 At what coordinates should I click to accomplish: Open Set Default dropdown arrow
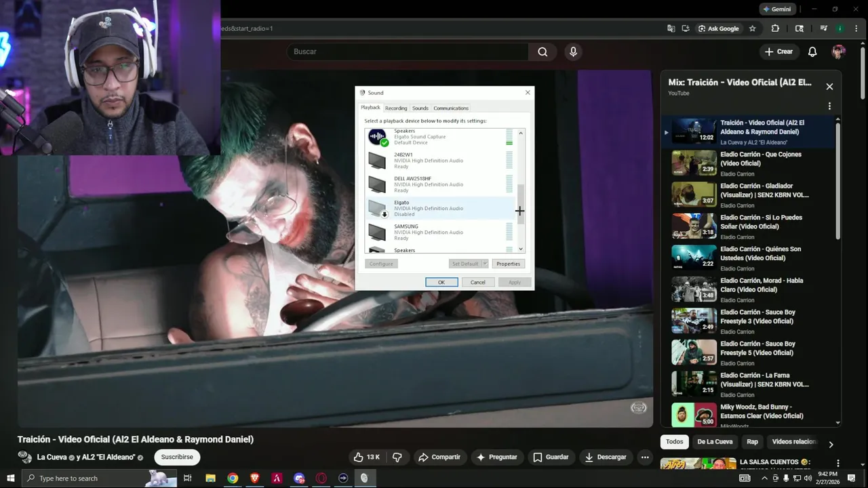click(x=486, y=264)
